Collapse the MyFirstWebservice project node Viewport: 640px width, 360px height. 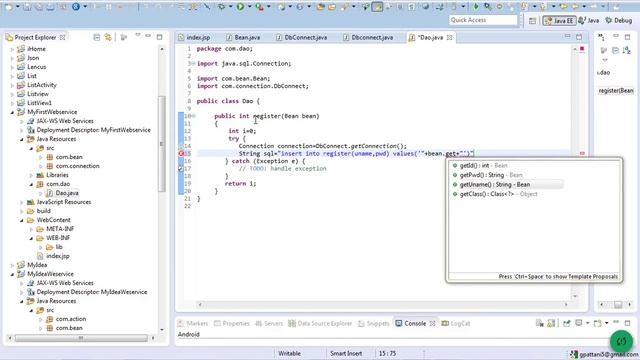pos(12,112)
